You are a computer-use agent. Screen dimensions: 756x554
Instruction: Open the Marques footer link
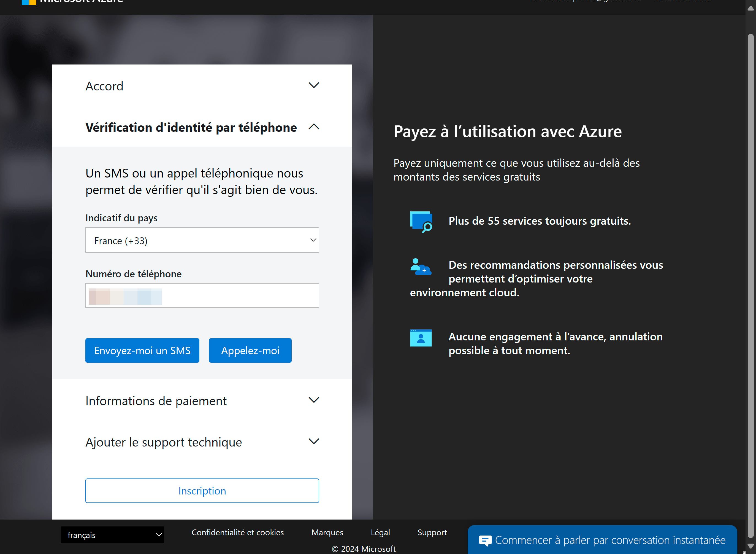pos(327,532)
